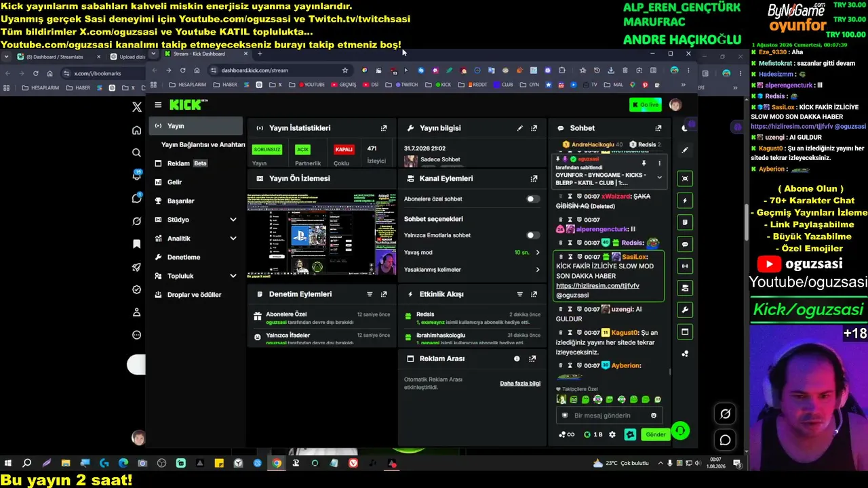Pop out the Denetim Eylemleri panel
Image resolution: width=868 pixels, height=488 pixels.
384,294
